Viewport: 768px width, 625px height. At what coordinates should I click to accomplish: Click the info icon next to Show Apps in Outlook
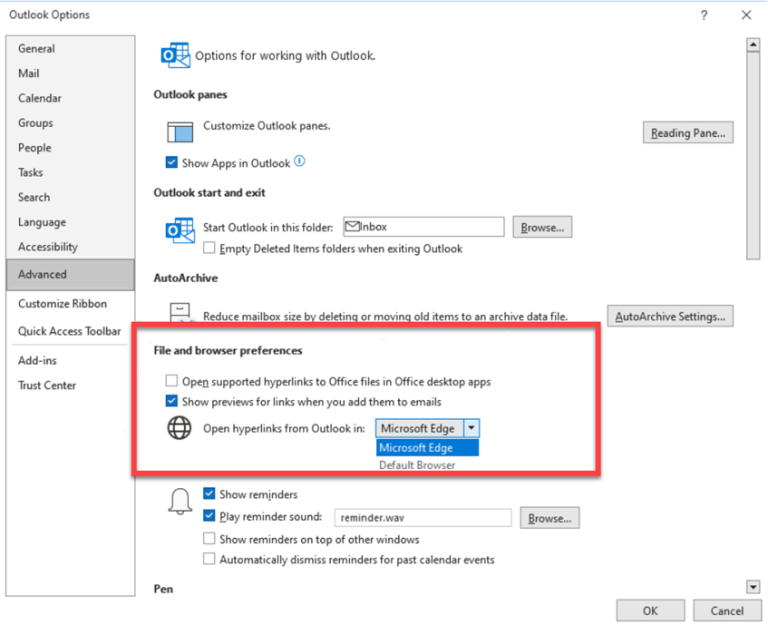point(299,161)
